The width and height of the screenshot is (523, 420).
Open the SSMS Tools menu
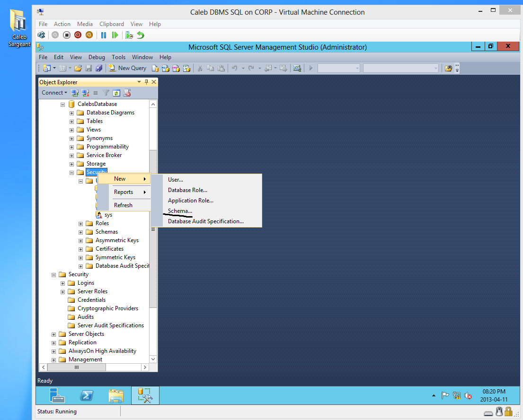tap(118, 57)
